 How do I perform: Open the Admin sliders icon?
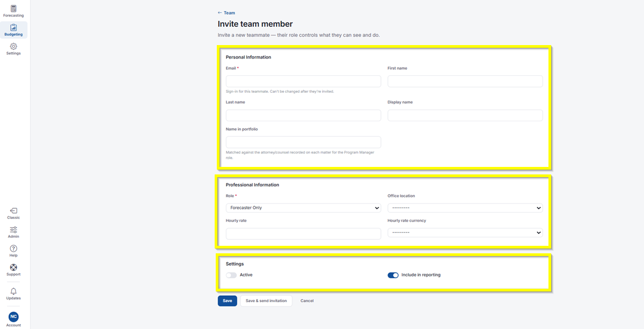tap(13, 229)
